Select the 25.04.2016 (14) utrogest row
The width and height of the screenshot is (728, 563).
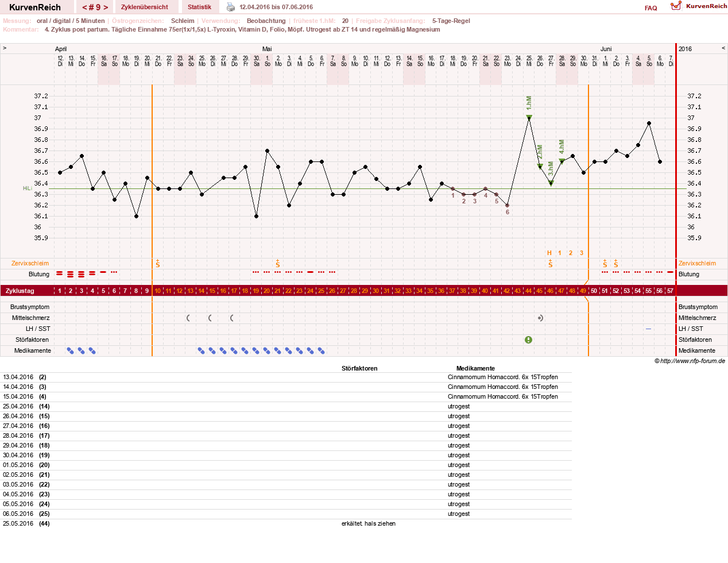point(286,406)
